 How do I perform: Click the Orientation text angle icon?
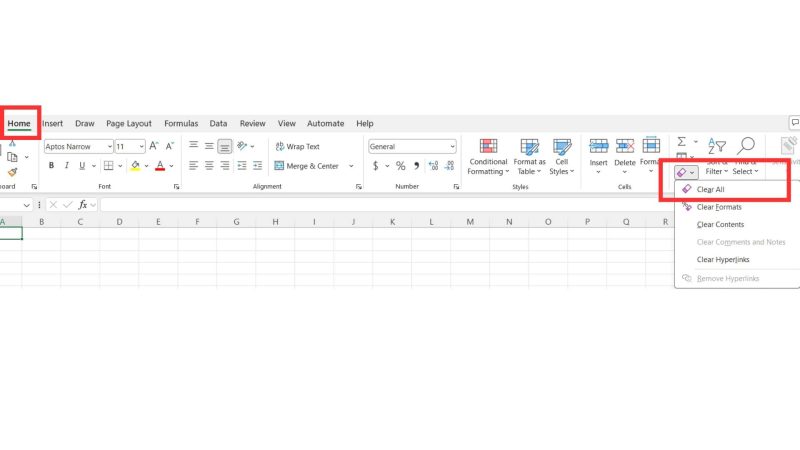pyautogui.click(x=242, y=146)
